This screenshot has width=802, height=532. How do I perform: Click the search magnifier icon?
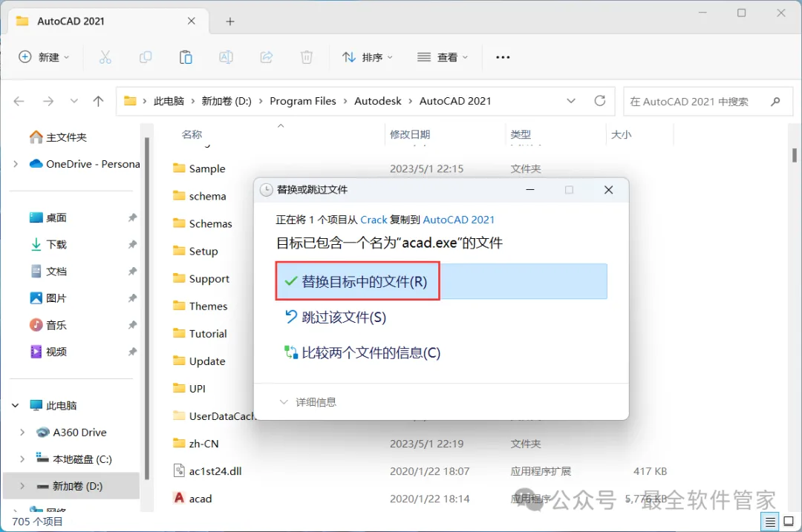(775, 101)
